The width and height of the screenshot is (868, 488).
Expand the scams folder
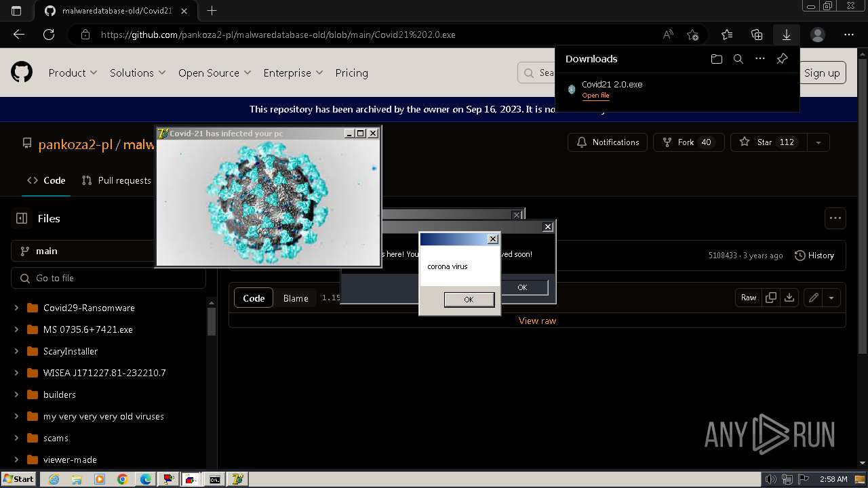click(16, 438)
